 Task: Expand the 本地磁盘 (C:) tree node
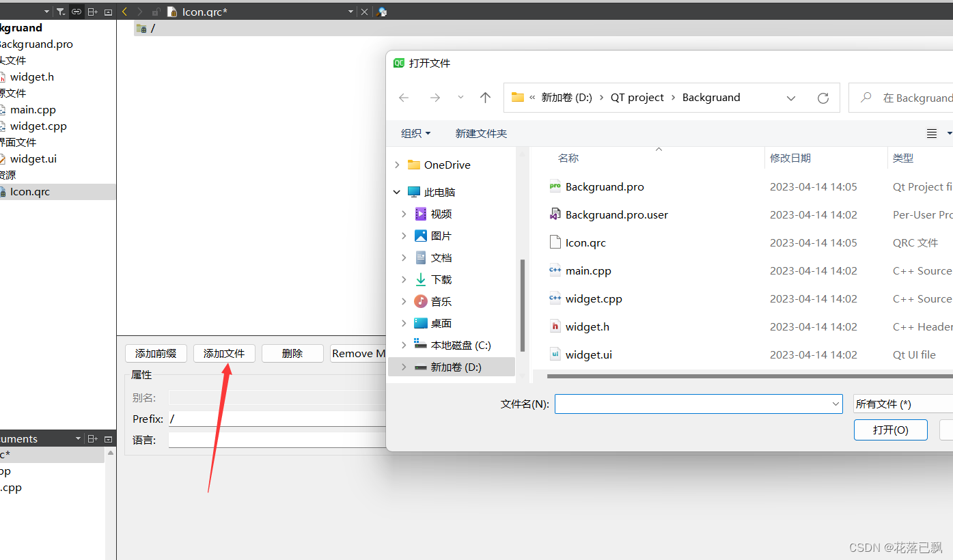pyautogui.click(x=404, y=345)
